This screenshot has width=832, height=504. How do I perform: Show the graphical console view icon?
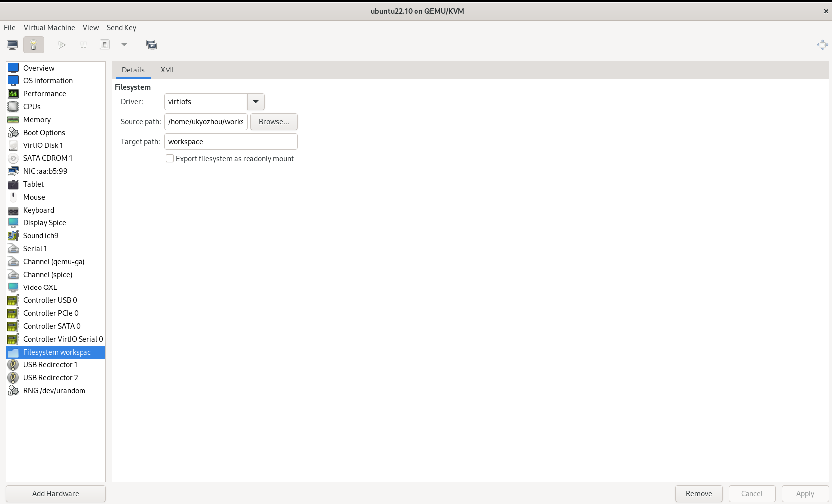pos(12,45)
